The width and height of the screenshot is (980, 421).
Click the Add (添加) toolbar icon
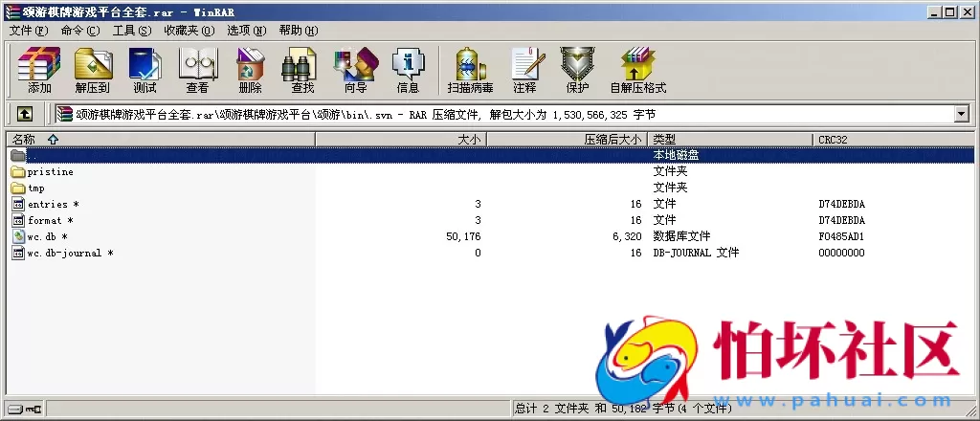39,64
